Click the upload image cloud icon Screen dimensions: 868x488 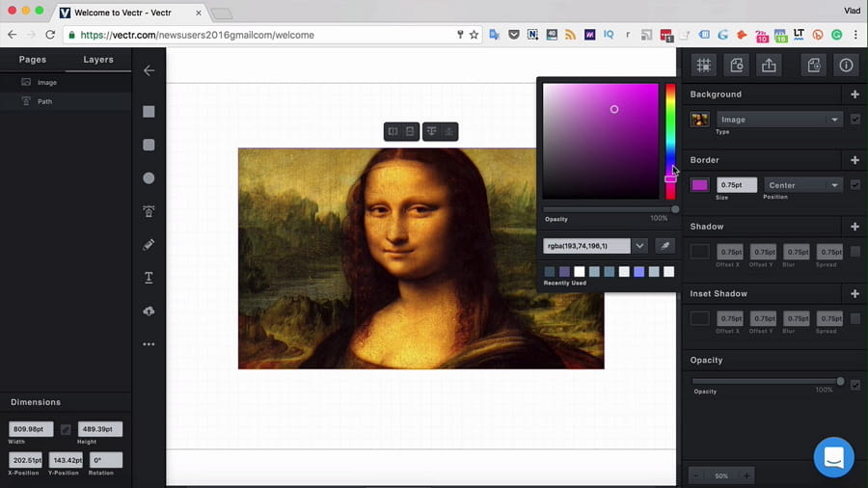pyautogui.click(x=149, y=312)
